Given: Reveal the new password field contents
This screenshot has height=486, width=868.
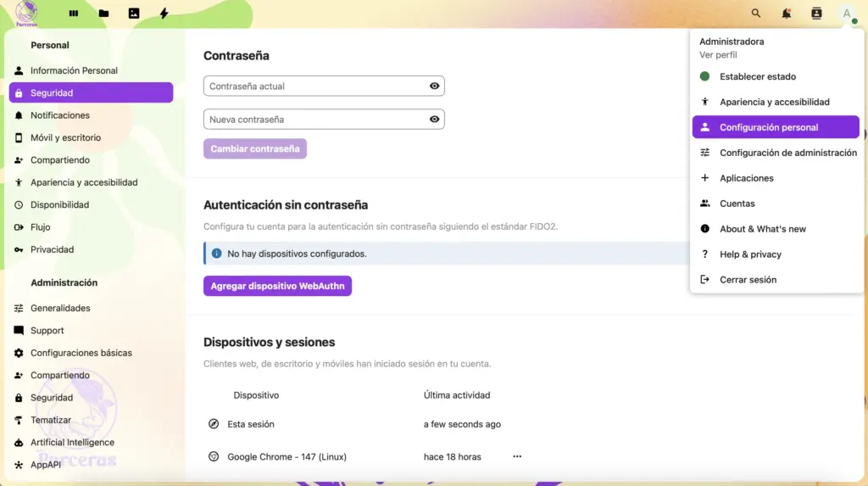Looking at the screenshot, I should tap(435, 120).
